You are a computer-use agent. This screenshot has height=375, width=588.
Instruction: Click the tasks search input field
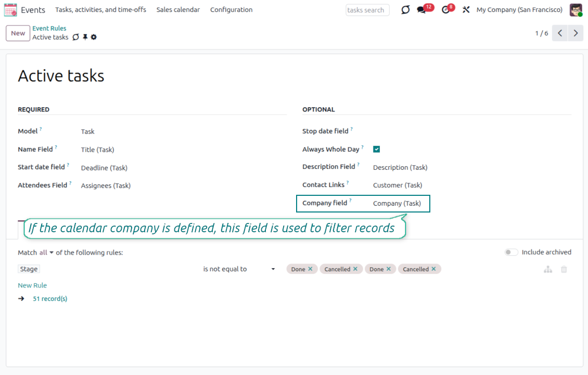click(367, 10)
